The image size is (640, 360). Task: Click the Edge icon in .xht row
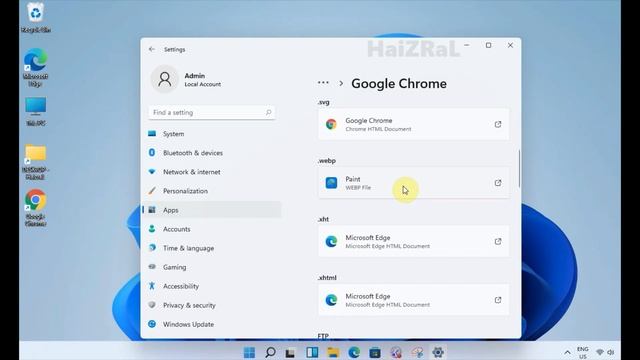click(x=331, y=242)
